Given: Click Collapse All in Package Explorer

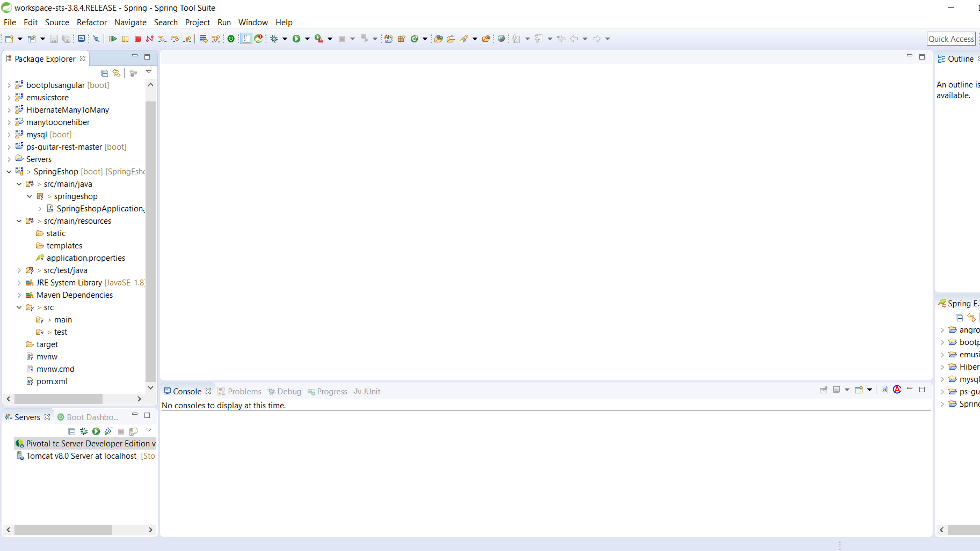Looking at the screenshot, I should [x=104, y=73].
